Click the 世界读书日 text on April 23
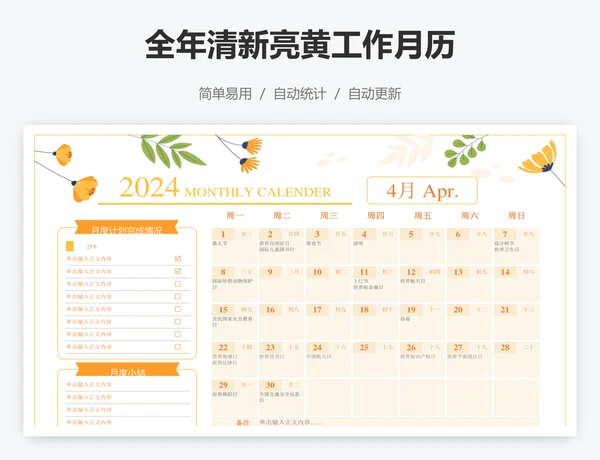600x460 pixels. (x=272, y=356)
